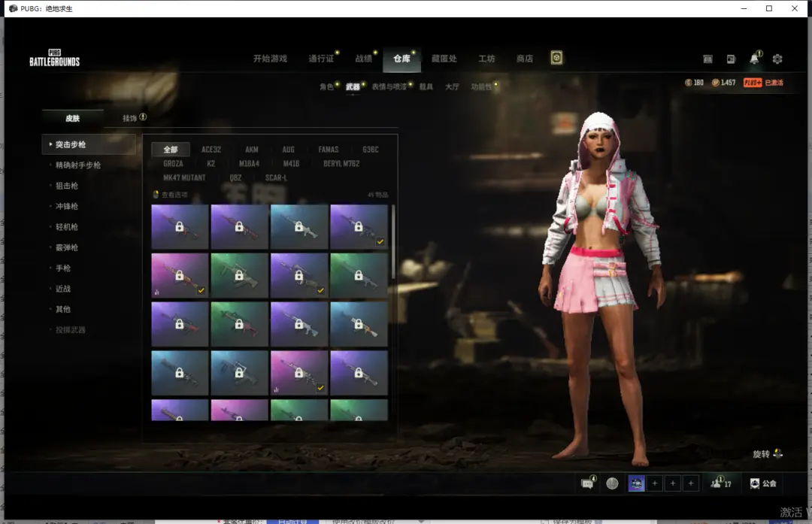Select the 精确射手步枪 category
This screenshot has width=812, height=524.
(78, 165)
